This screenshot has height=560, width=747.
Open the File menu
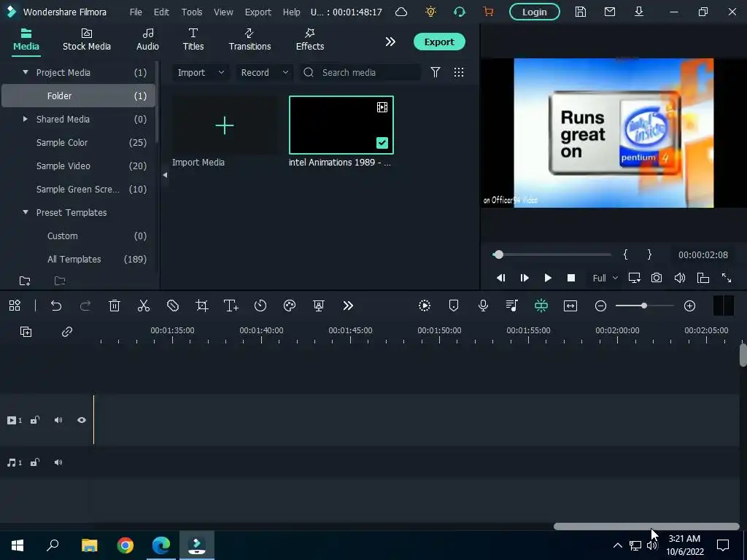click(x=136, y=12)
